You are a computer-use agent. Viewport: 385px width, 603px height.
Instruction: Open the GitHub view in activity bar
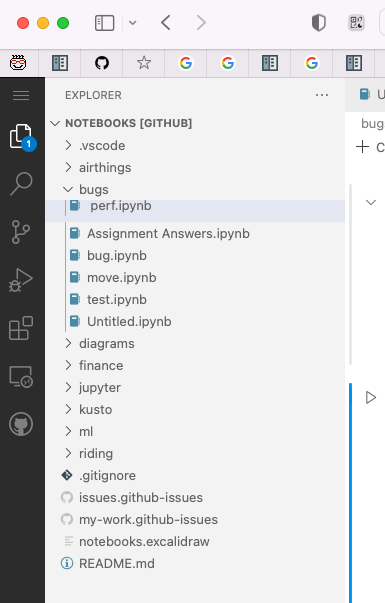[x=21, y=424]
